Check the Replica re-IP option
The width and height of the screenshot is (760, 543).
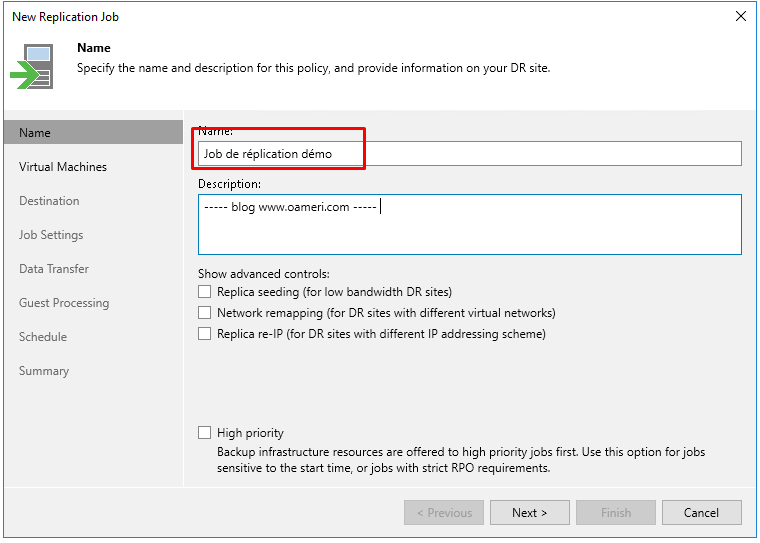(205, 334)
